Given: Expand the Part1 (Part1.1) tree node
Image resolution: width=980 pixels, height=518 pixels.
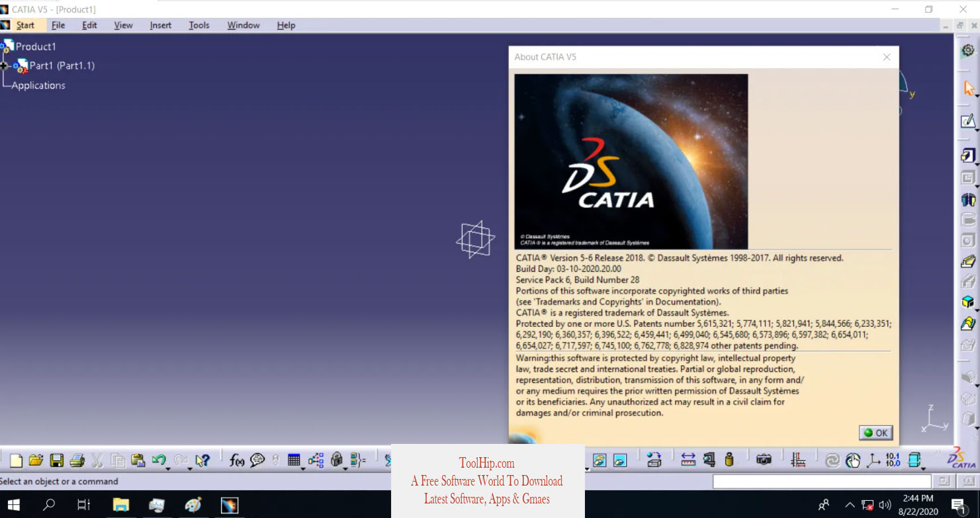Looking at the screenshot, I should [5, 65].
